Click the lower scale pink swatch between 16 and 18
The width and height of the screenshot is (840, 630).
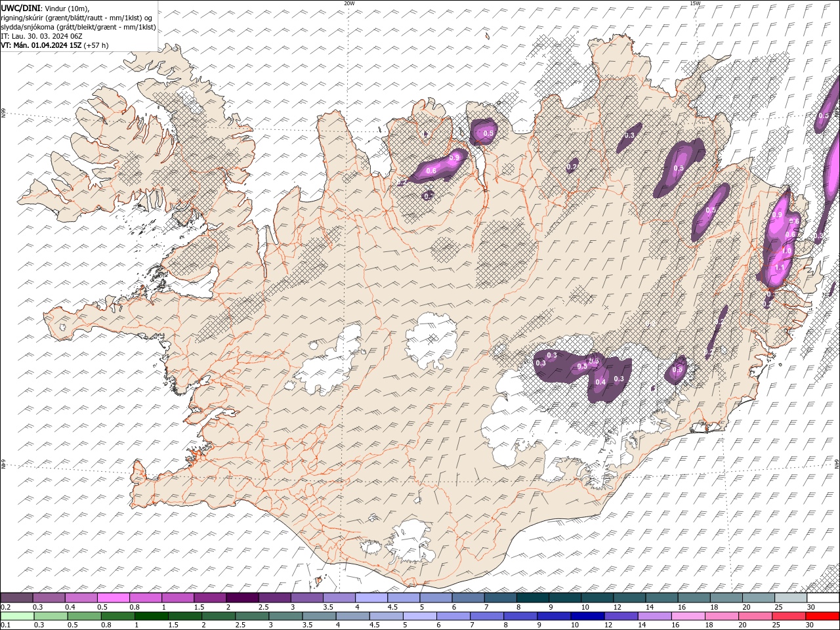click(688, 616)
